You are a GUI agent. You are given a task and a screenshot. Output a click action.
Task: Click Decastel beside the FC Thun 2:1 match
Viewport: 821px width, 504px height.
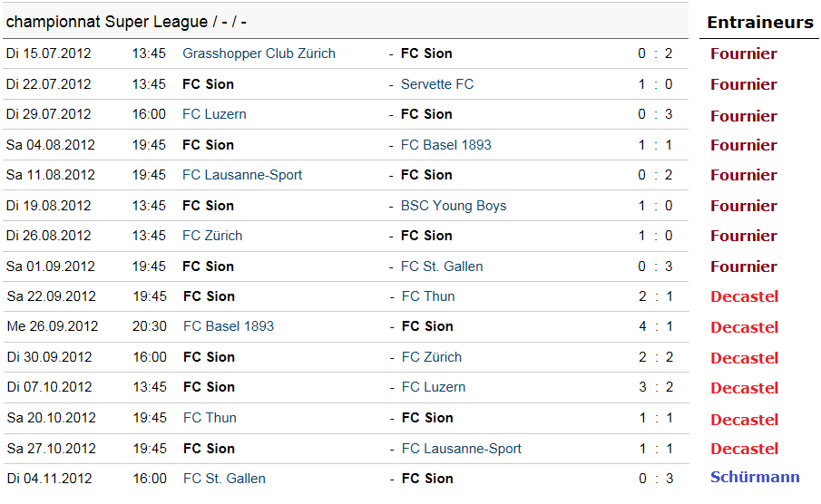[744, 296]
